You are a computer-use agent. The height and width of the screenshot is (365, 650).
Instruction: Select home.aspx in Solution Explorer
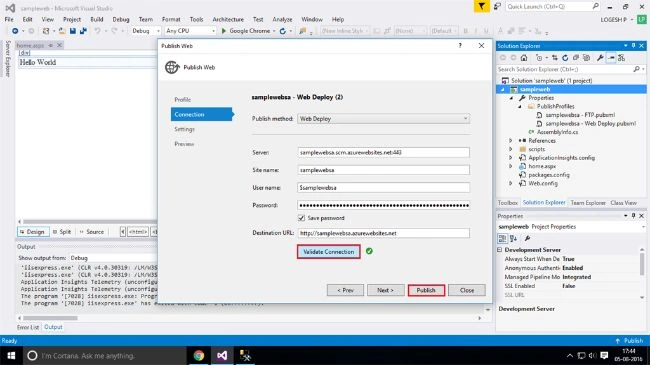pyautogui.click(x=542, y=166)
